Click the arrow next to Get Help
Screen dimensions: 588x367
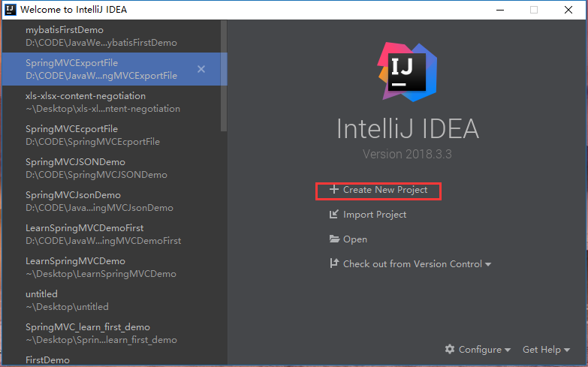[x=567, y=350]
